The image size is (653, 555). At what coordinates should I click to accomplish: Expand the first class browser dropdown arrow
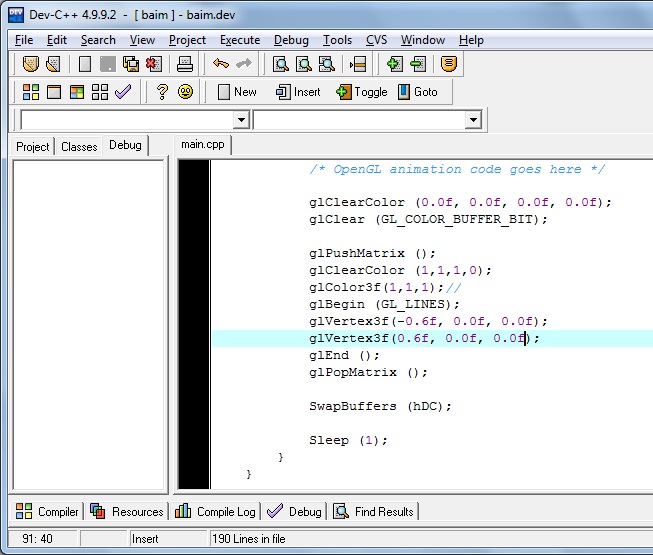point(241,120)
